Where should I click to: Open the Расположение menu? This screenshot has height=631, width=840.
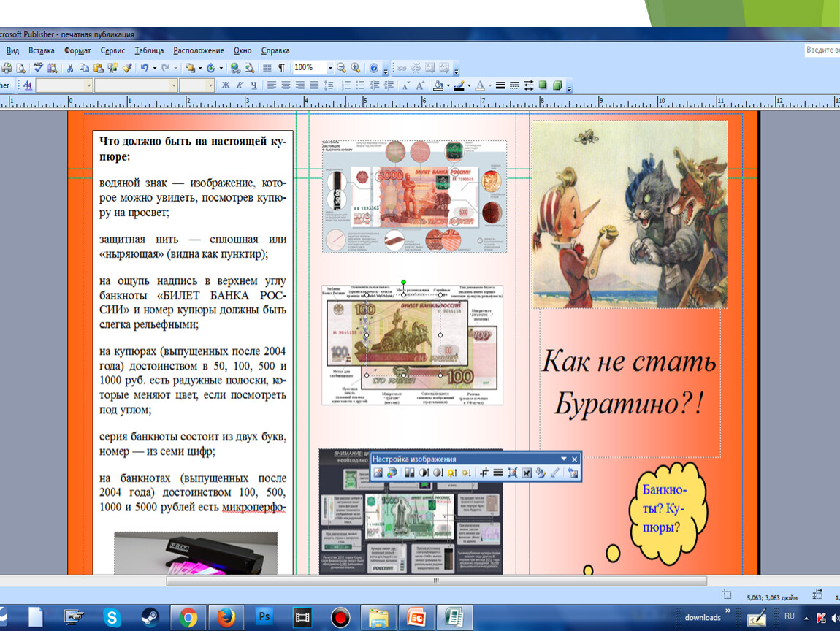[199, 50]
